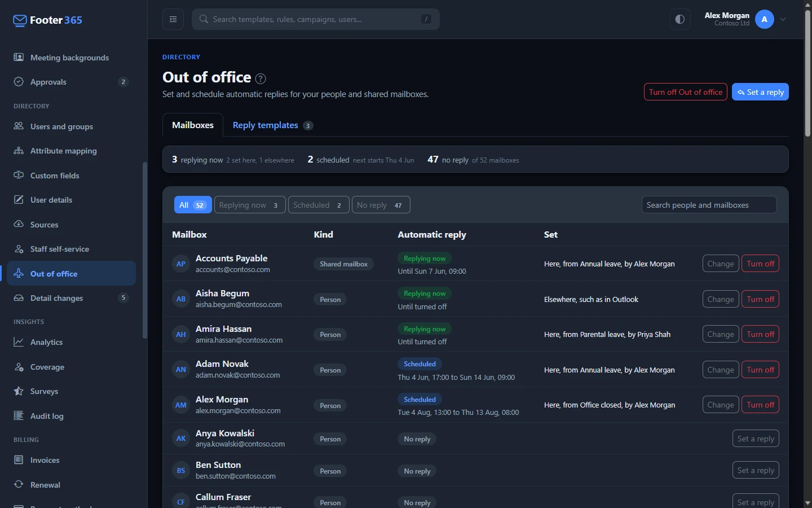Change Amira Hassan's automatic reply
Screen dimensions: 812x508
pyautogui.click(x=721, y=334)
